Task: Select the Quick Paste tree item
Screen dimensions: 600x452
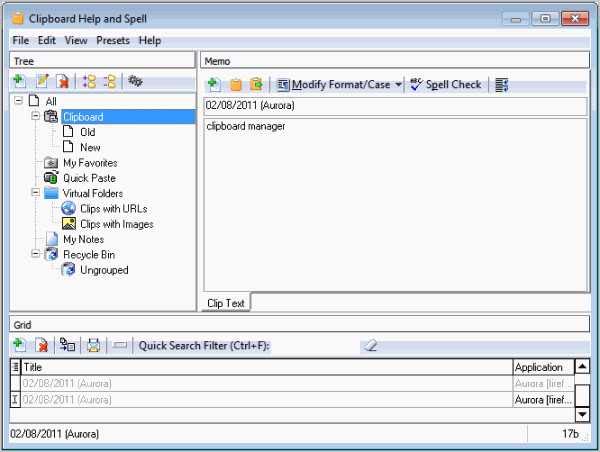Action: coord(89,178)
